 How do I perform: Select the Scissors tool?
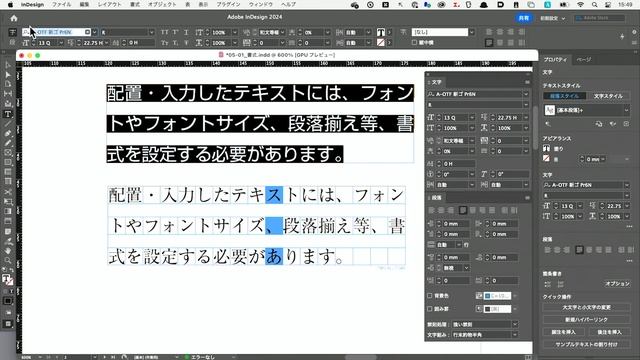(x=8, y=192)
